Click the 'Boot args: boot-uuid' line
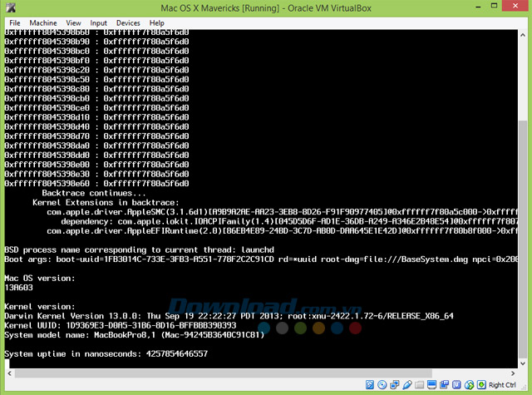This screenshot has height=395, width=532. click(x=261, y=259)
